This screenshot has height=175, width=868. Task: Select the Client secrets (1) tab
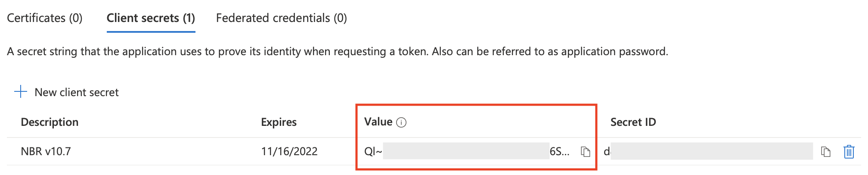pos(151,18)
